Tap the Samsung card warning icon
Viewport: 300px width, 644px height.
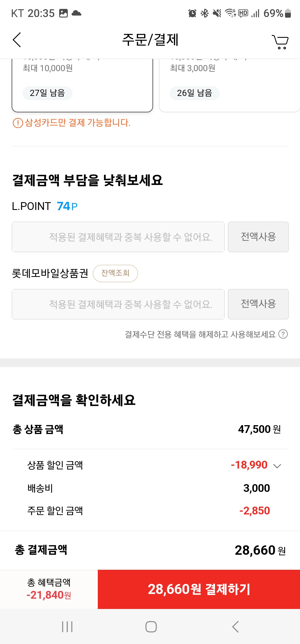pyautogui.click(x=18, y=123)
